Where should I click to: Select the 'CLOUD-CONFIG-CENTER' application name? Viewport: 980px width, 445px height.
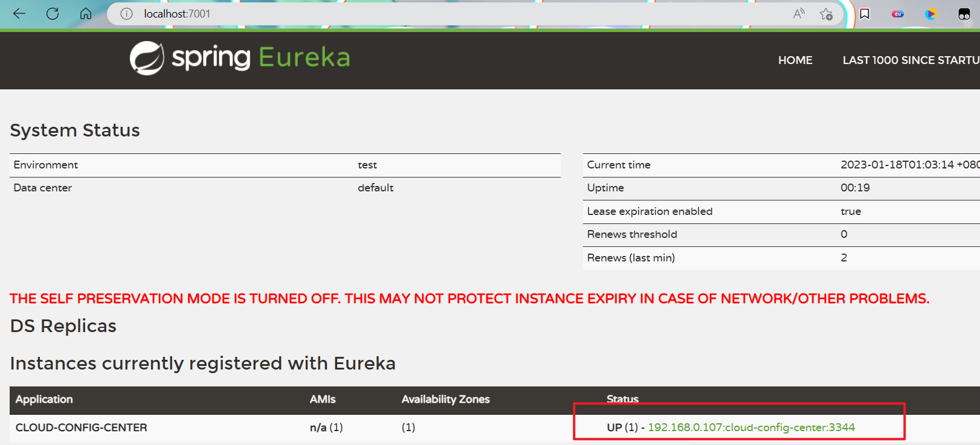click(x=82, y=427)
